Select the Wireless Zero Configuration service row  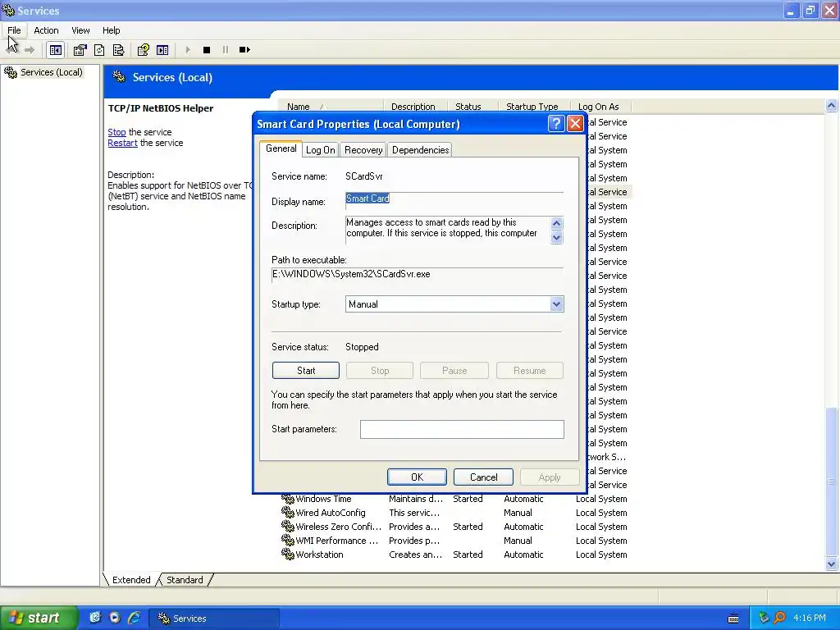(x=455, y=527)
